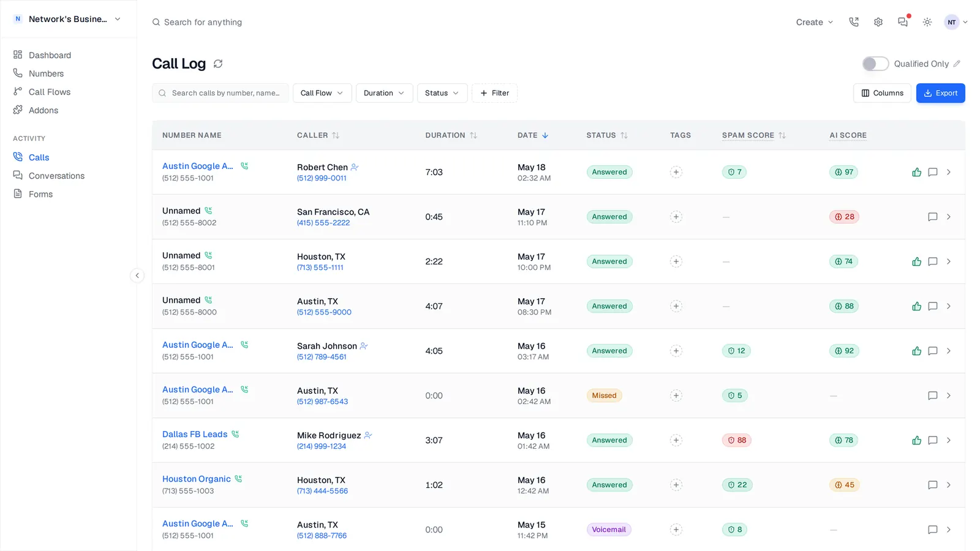Sort by Caller column
The image size is (980, 551).
pos(318,135)
